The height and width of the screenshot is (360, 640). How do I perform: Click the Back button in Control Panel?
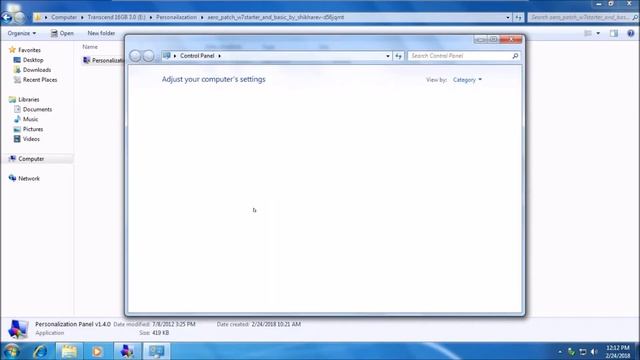click(135, 56)
